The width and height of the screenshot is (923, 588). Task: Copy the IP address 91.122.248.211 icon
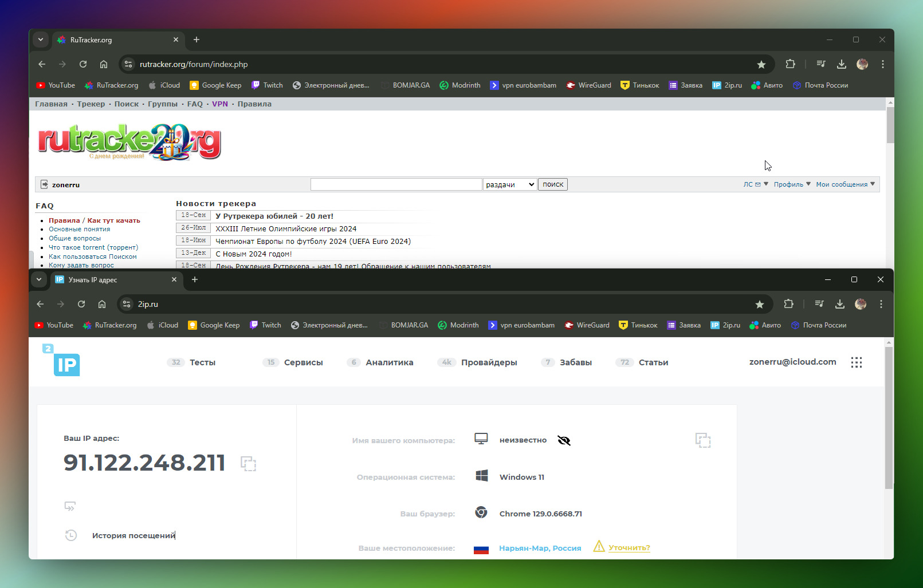tap(248, 464)
